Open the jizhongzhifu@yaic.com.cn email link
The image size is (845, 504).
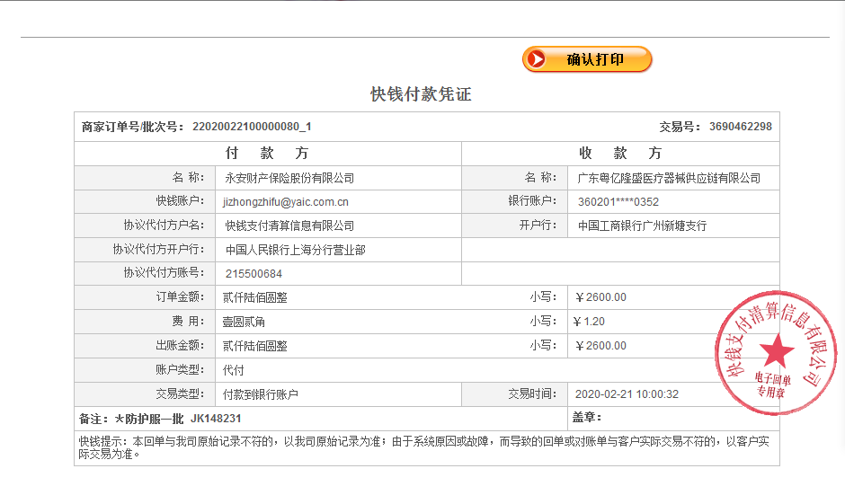click(x=286, y=202)
